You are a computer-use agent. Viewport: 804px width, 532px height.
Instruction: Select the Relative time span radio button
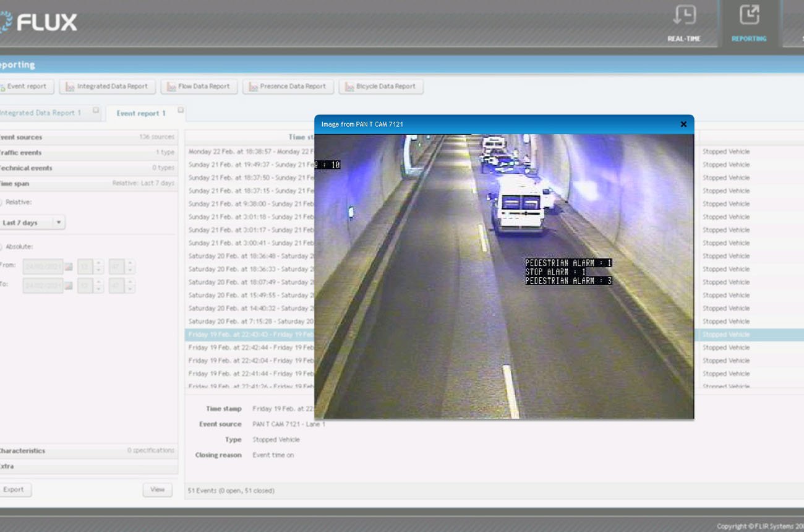coord(1,202)
